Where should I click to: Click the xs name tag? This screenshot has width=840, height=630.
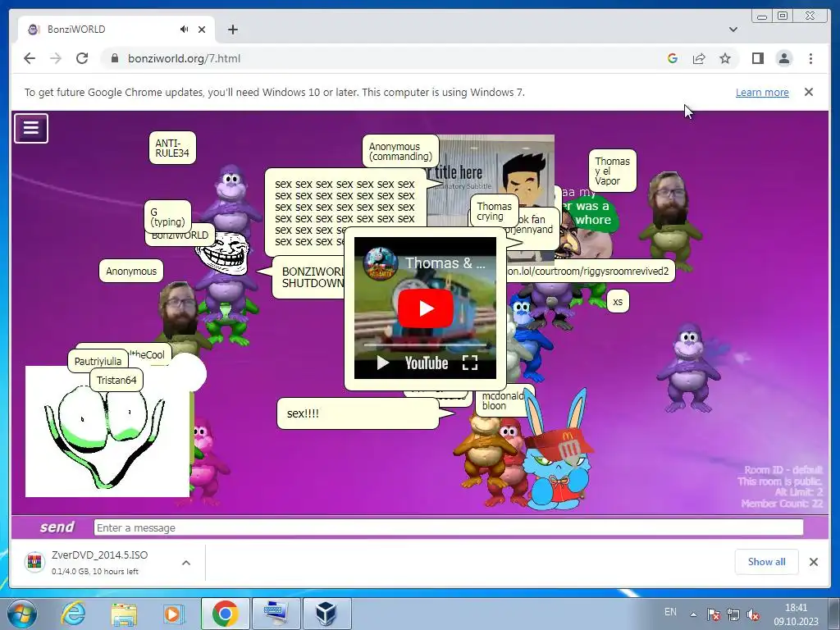[618, 302]
